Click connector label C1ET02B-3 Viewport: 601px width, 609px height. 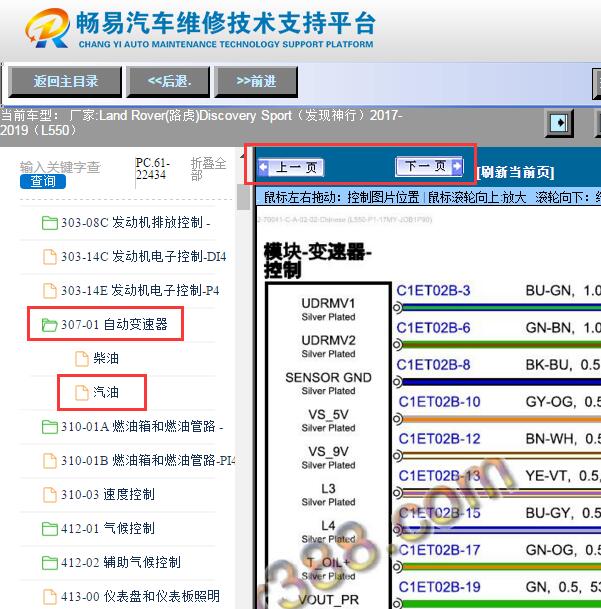(433, 291)
